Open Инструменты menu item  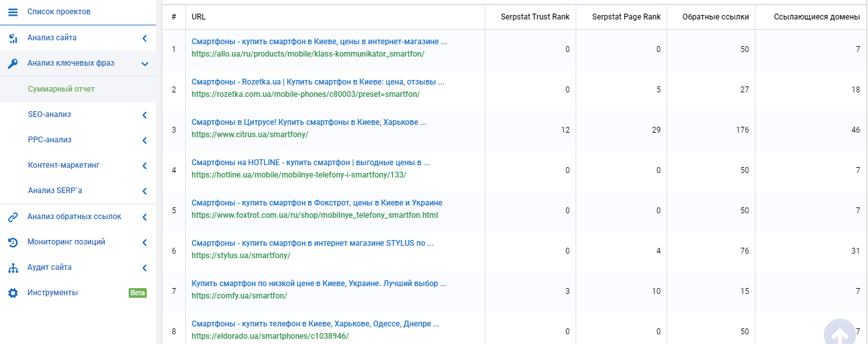(x=53, y=293)
